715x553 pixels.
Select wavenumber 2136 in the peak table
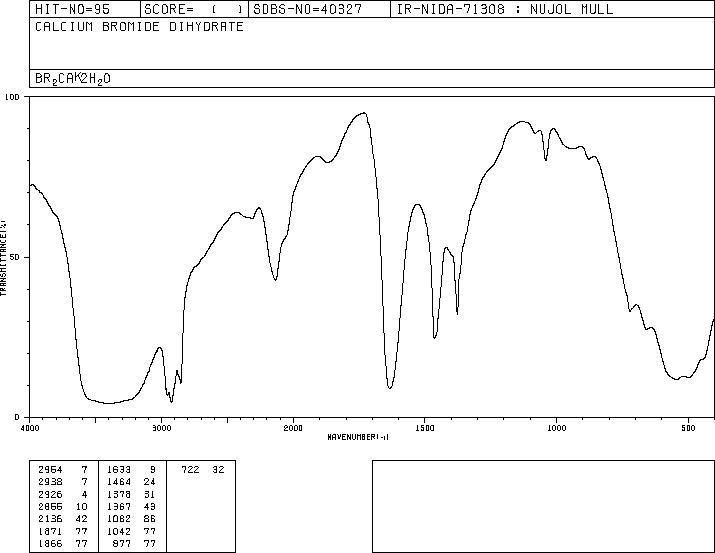pos(50,519)
